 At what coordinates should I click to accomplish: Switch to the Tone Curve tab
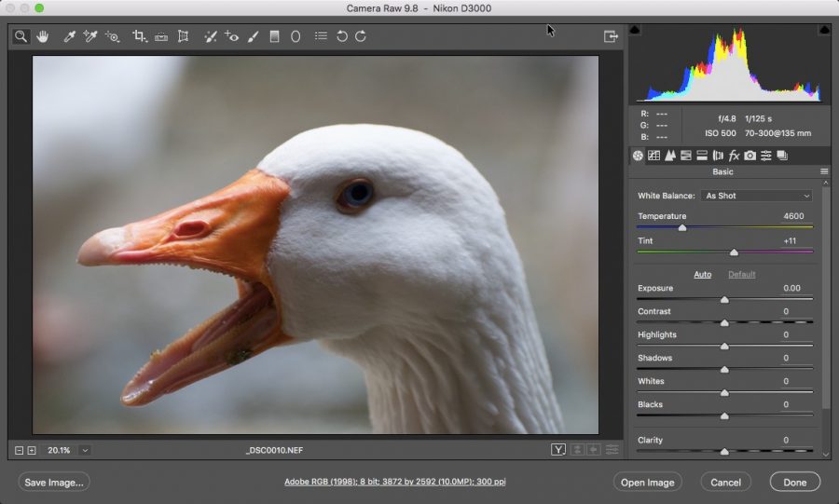(653, 156)
